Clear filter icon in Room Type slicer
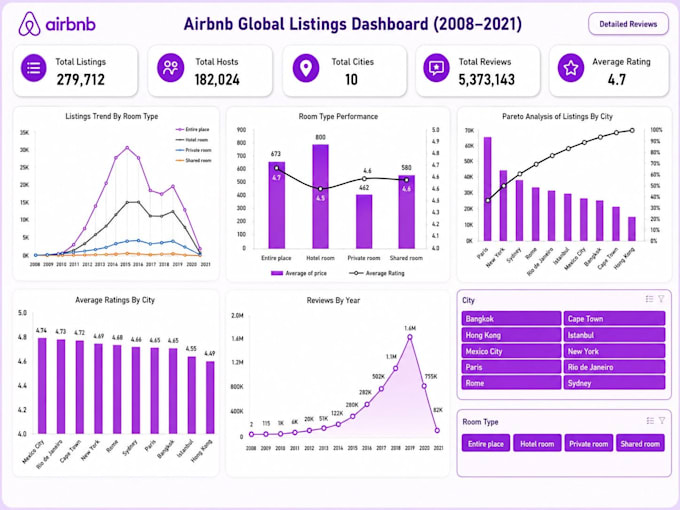Viewport: 680px width, 510px height. pyautogui.click(x=662, y=421)
